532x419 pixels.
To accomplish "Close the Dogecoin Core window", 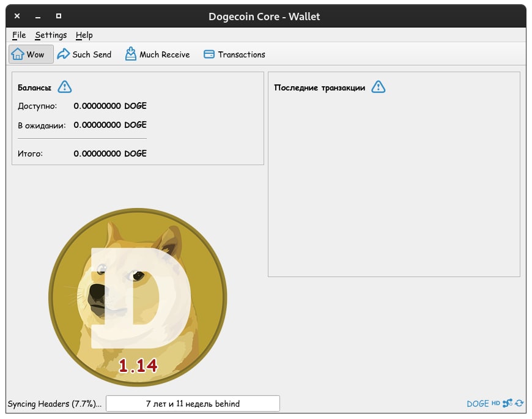I will pos(17,16).
